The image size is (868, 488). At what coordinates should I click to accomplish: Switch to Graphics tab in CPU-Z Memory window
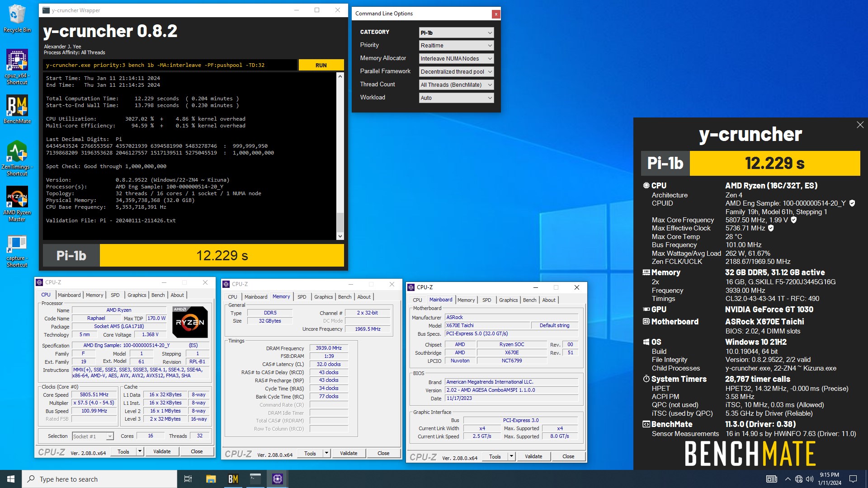pos(323,297)
